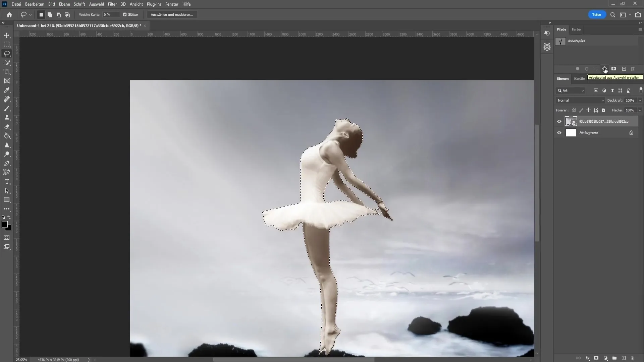The width and height of the screenshot is (644, 362).
Task: Toggle visibility of the ballerina layer
Action: (558, 121)
